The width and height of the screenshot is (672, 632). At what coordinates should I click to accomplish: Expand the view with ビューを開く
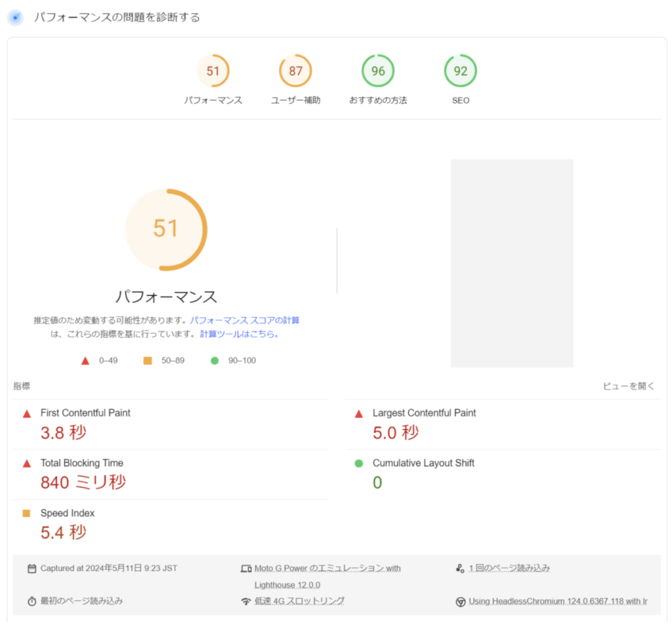click(629, 387)
